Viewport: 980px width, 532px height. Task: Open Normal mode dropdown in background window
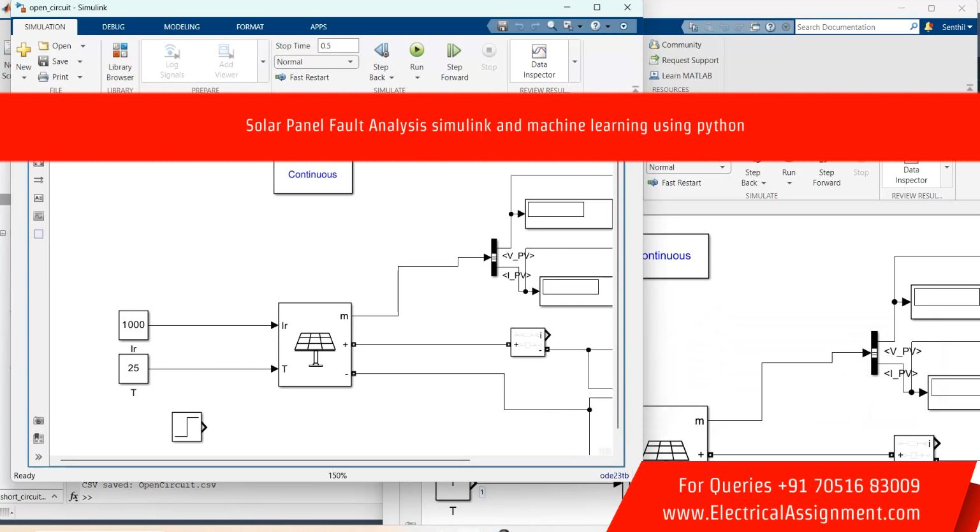click(x=688, y=167)
